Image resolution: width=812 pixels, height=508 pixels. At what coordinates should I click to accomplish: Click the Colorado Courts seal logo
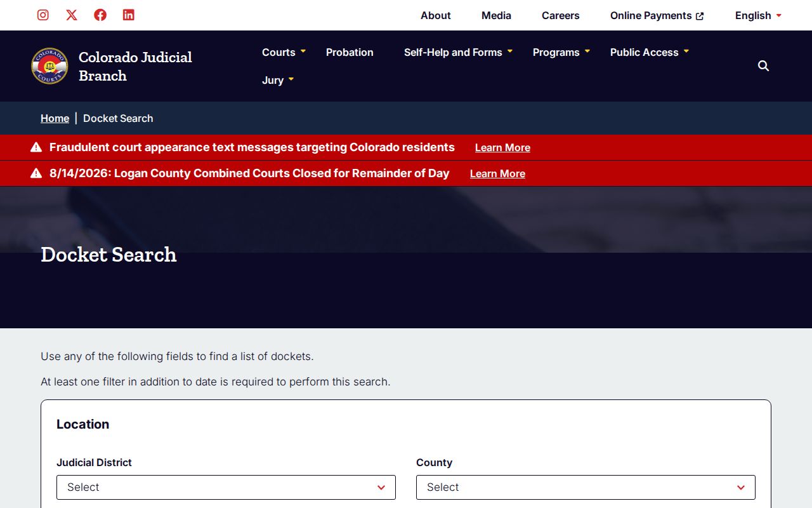coord(49,66)
